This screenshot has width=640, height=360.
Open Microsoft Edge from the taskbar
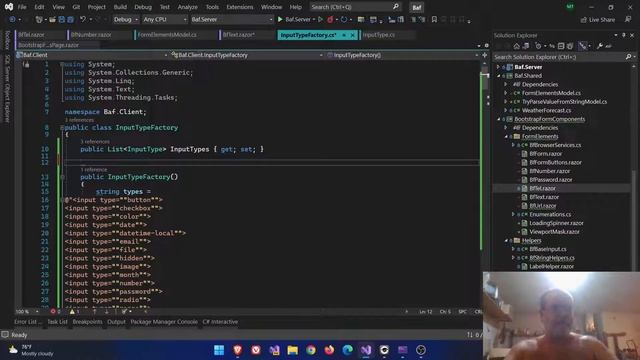(347, 350)
